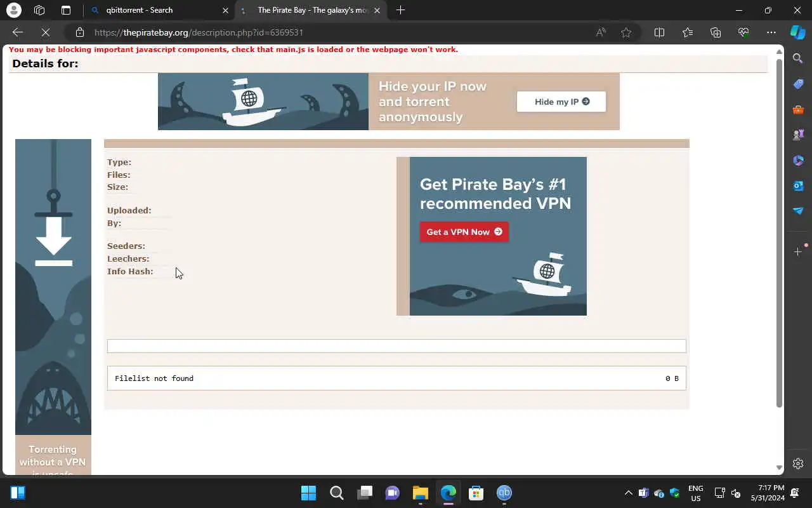Open the Favorites list
Viewport: 812px width, 508px height.
(x=688, y=32)
